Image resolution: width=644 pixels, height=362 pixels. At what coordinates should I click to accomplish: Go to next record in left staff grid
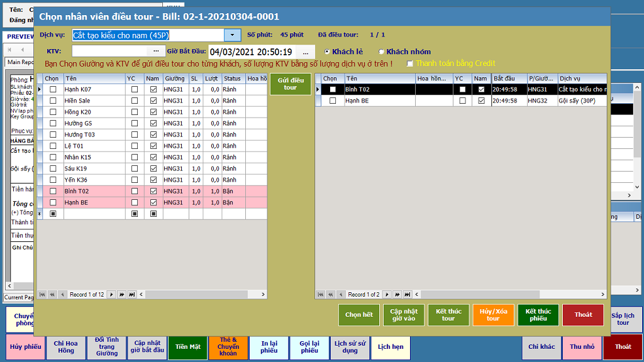111,294
